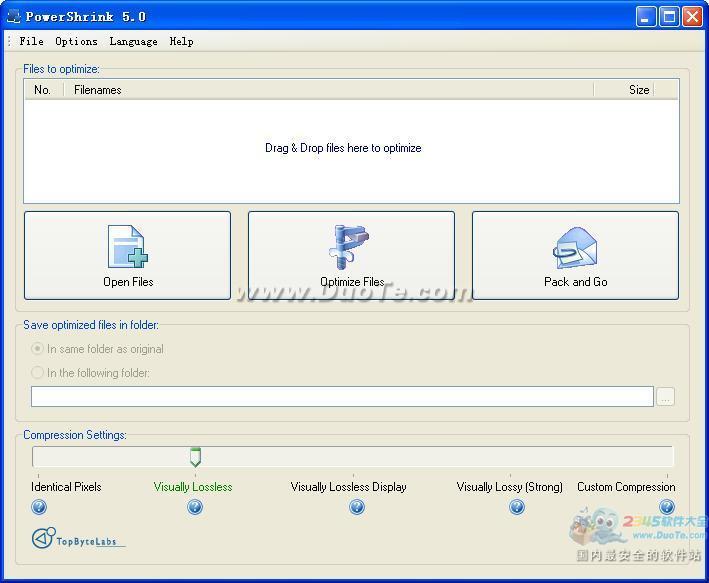The image size is (709, 583).
Task: Click the PowerShrink title bar app icon
Action: (x=14, y=17)
